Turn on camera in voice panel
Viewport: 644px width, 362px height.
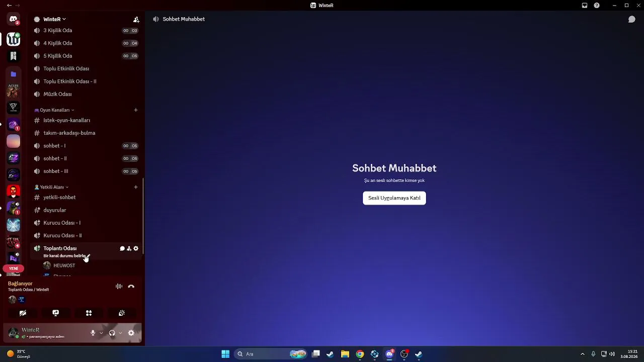click(x=23, y=313)
